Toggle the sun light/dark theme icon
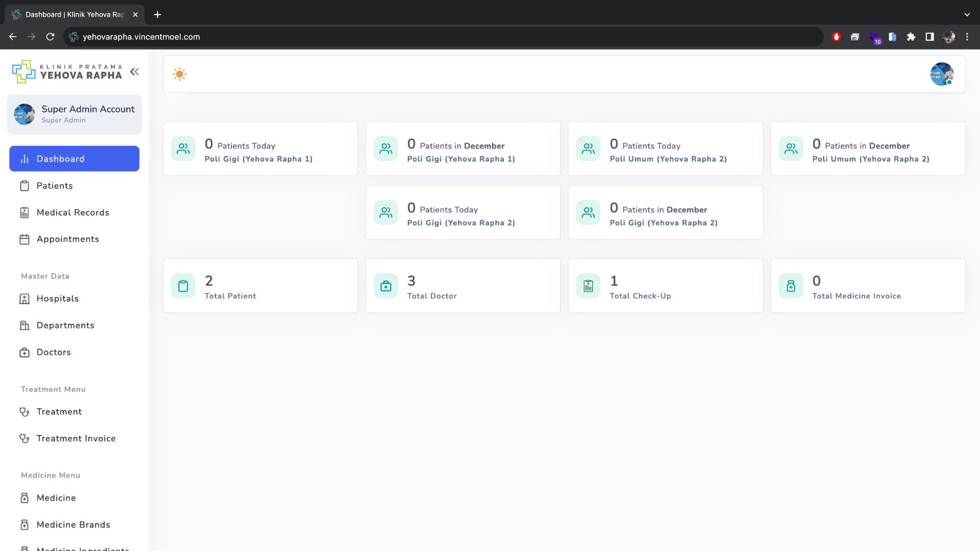980x551 pixels. click(180, 74)
